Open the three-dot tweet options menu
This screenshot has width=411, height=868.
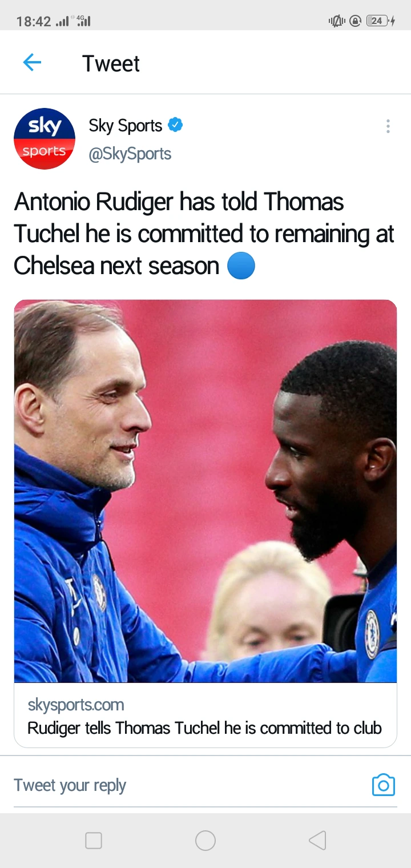click(388, 126)
